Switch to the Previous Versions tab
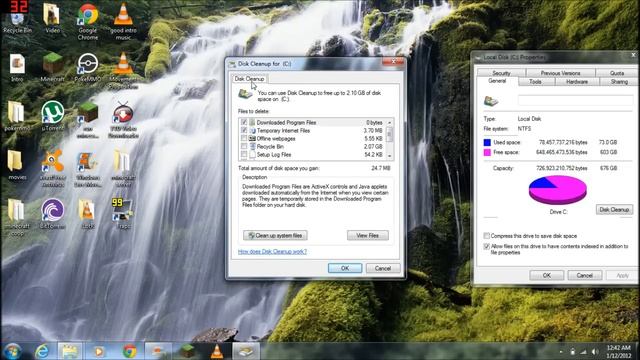The image size is (640, 360). (560, 73)
